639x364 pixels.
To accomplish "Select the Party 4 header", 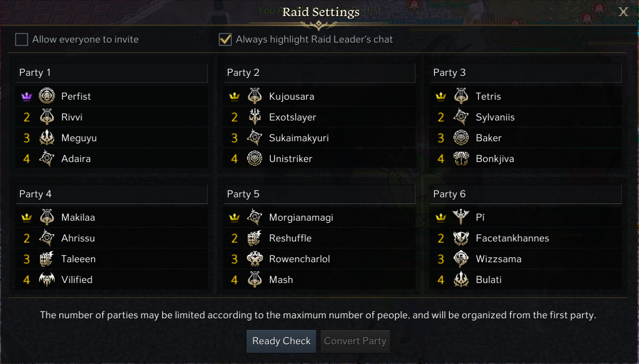I will 111,194.
